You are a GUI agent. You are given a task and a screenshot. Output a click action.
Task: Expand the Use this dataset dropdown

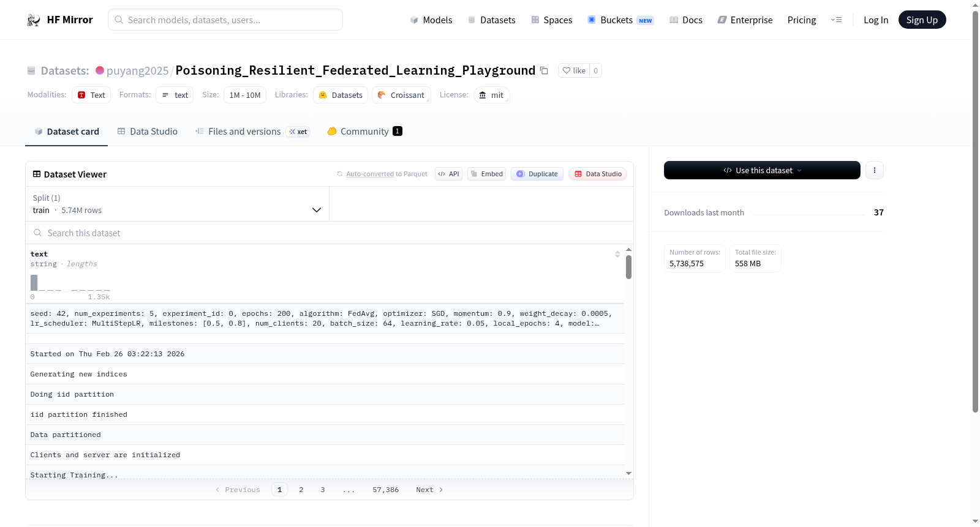click(x=762, y=170)
